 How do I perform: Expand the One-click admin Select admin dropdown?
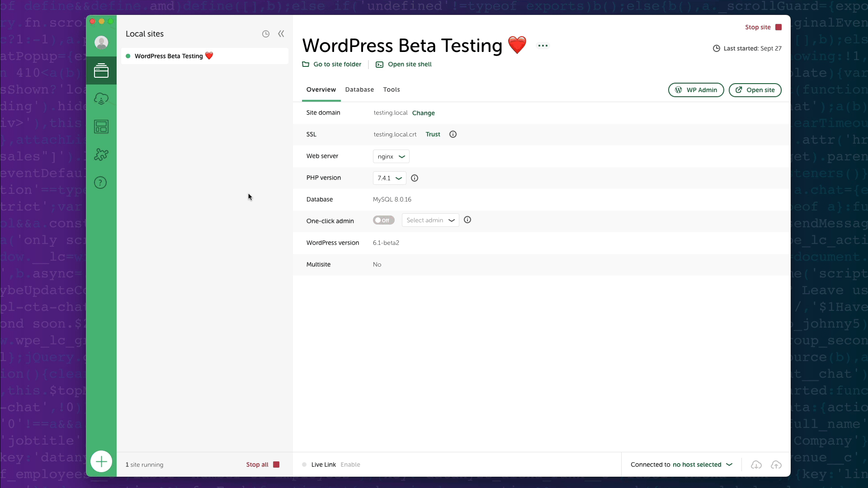point(430,220)
